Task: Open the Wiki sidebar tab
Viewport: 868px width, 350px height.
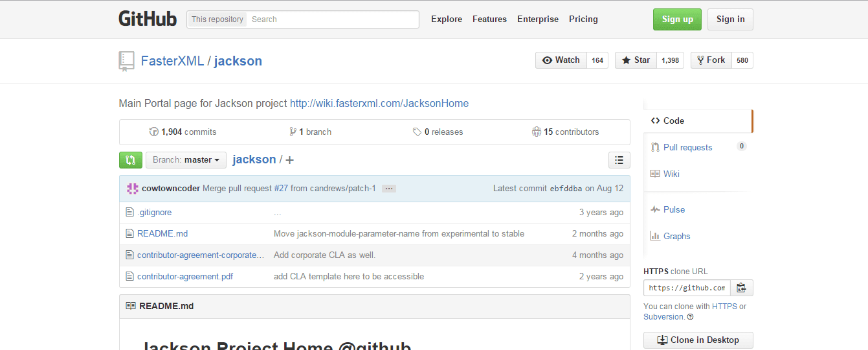Action: coord(698,174)
